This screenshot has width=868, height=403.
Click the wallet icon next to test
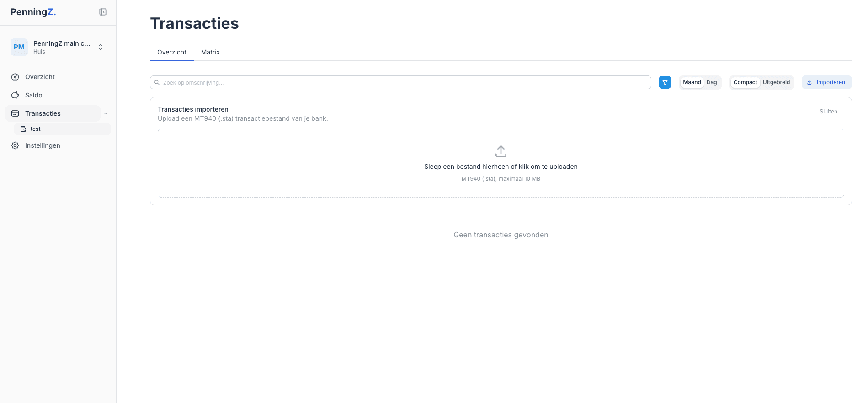click(x=23, y=129)
